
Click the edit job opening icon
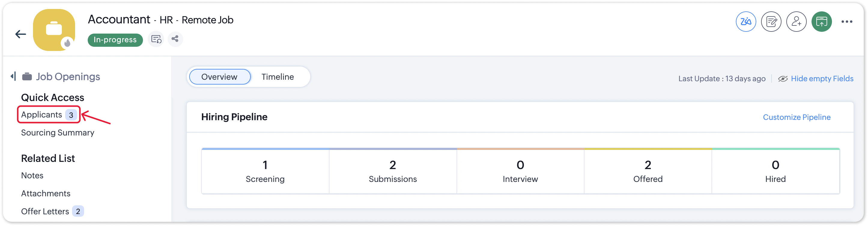[771, 22]
